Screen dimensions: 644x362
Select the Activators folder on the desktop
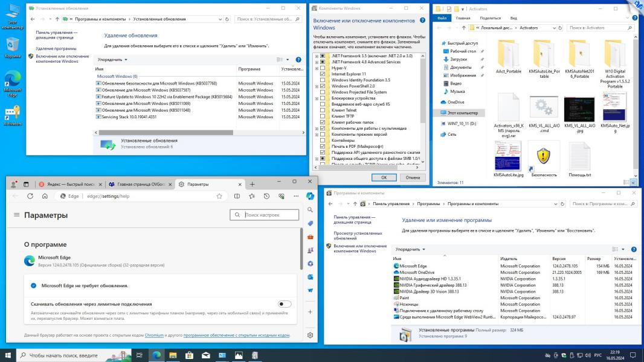click(x=12, y=116)
